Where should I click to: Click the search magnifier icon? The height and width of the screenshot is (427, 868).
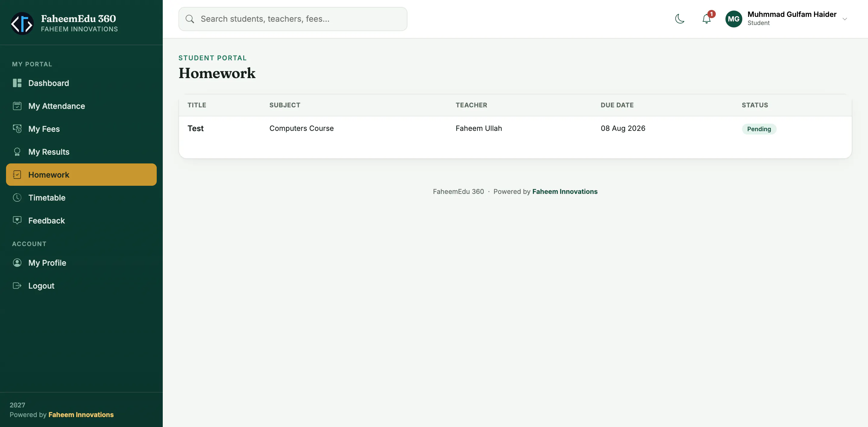[x=190, y=19]
